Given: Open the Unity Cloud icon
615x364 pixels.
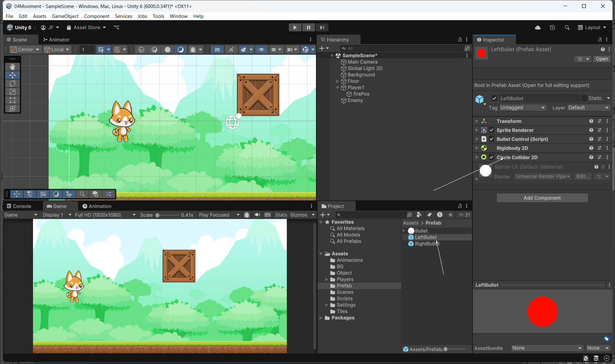Looking at the screenshot, I should (538, 28).
